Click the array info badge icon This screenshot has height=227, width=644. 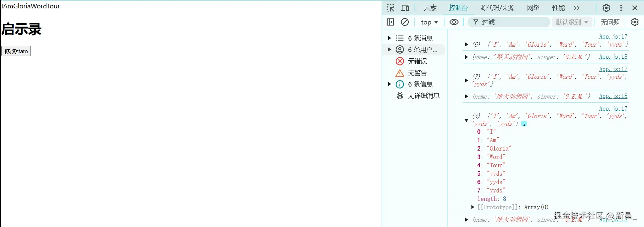(524, 124)
